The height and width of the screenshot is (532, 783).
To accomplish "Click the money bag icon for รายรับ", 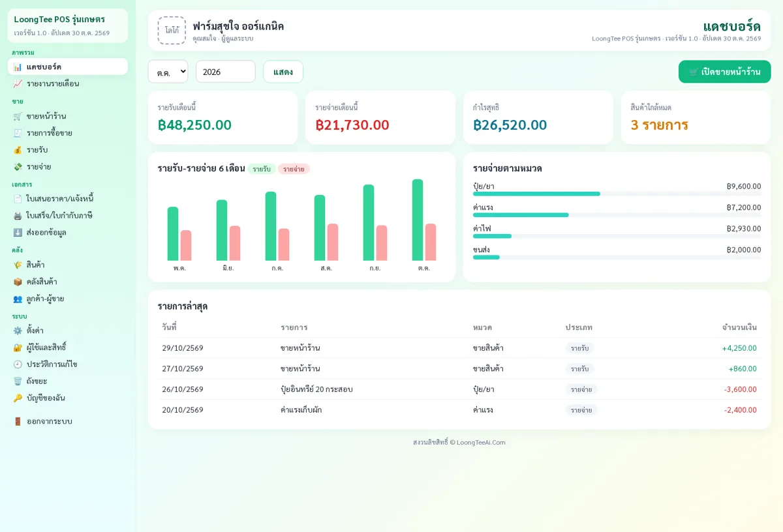I will click(x=18, y=150).
